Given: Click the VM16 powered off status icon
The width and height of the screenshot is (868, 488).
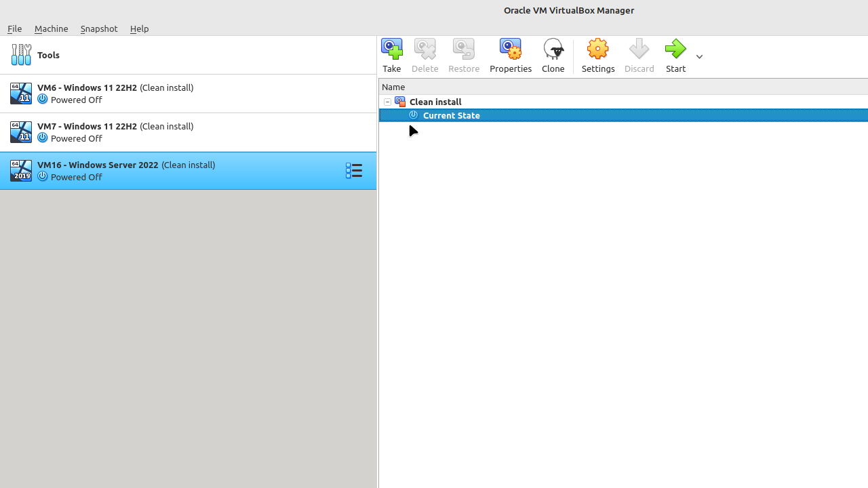Looking at the screenshot, I should click(x=43, y=177).
